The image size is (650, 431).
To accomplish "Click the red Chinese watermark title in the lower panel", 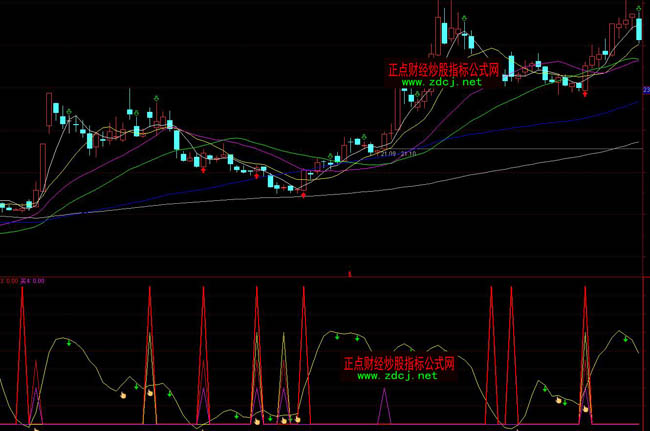I will tap(398, 363).
